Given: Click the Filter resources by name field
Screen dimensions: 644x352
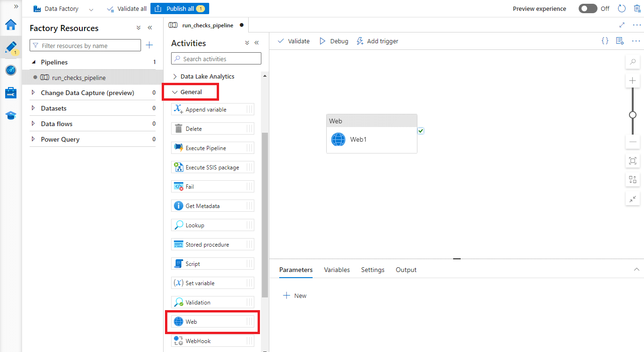Looking at the screenshot, I should click(85, 45).
